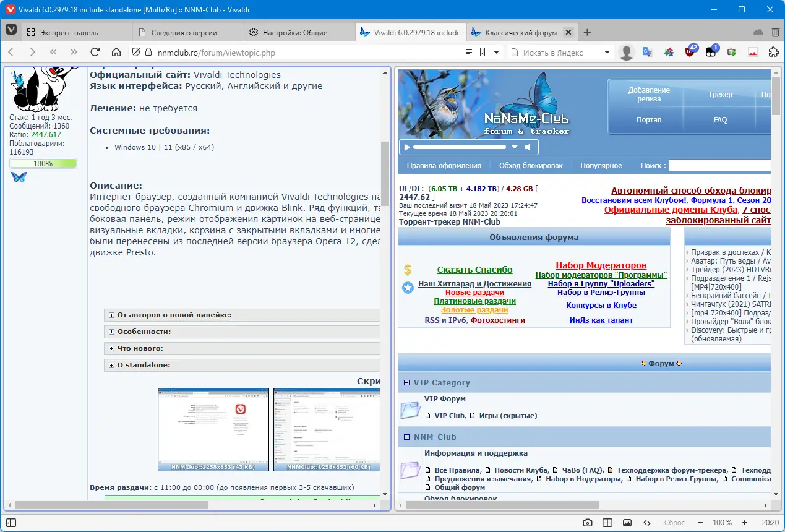Open the Сказать Спасибо link
The height and width of the screenshot is (532, 785).
coord(475,270)
